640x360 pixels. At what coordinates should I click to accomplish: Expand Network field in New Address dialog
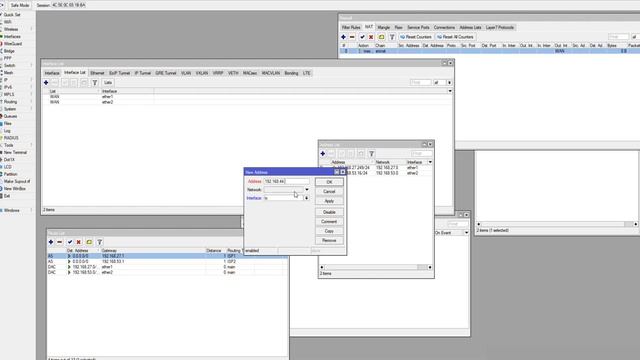click(307, 190)
